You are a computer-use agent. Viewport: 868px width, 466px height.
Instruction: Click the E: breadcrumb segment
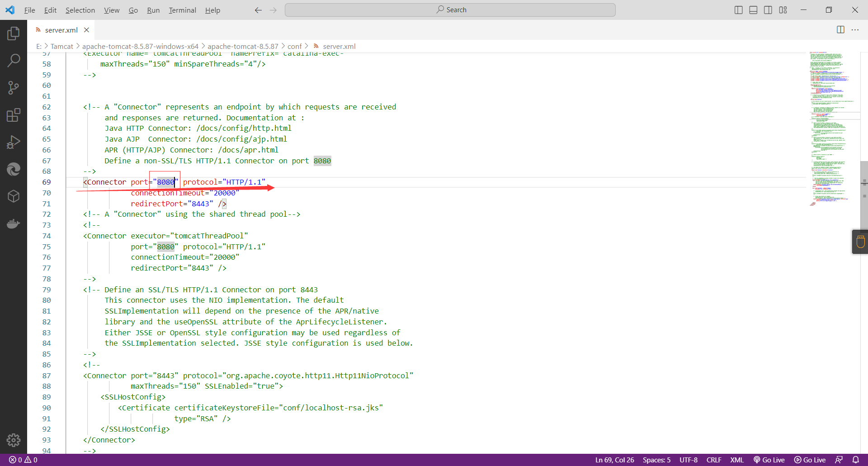coord(39,46)
